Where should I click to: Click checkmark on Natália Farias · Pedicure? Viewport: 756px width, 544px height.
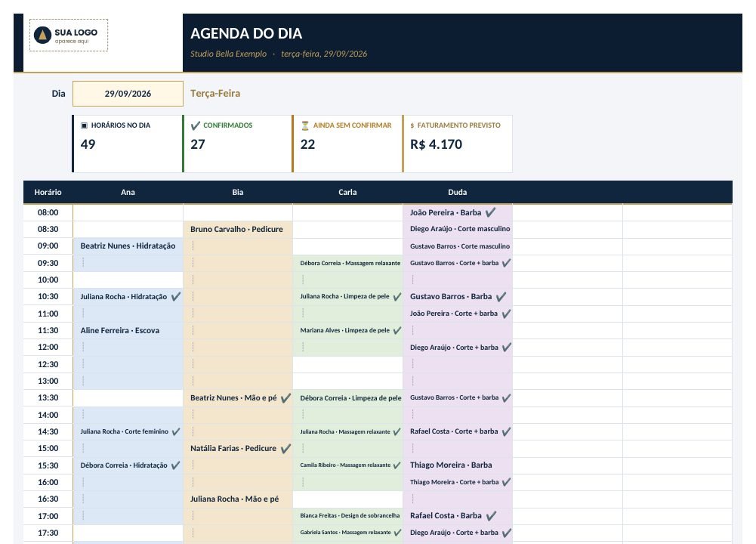tap(286, 449)
